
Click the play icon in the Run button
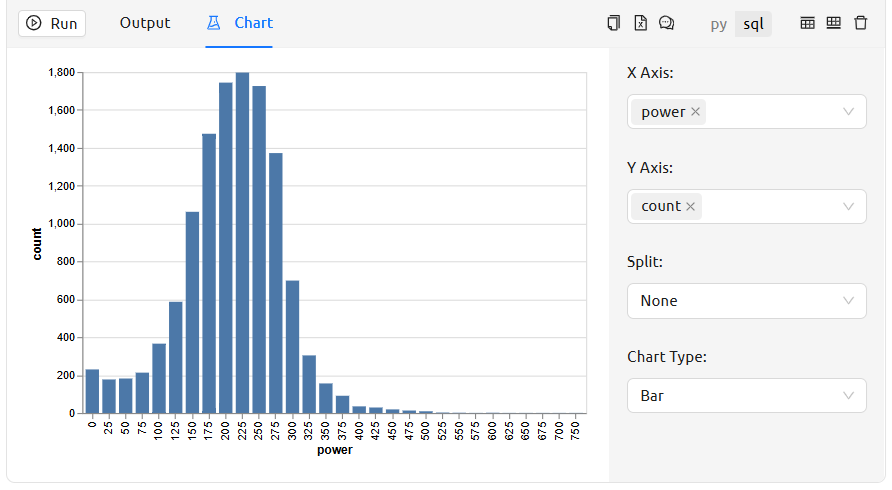click(x=34, y=23)
